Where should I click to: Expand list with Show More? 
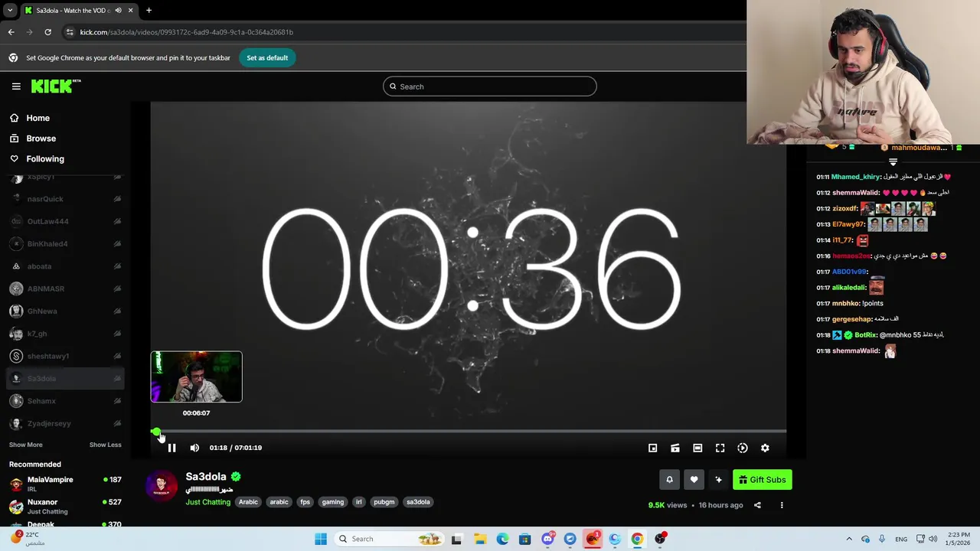(x=26, y=445)
